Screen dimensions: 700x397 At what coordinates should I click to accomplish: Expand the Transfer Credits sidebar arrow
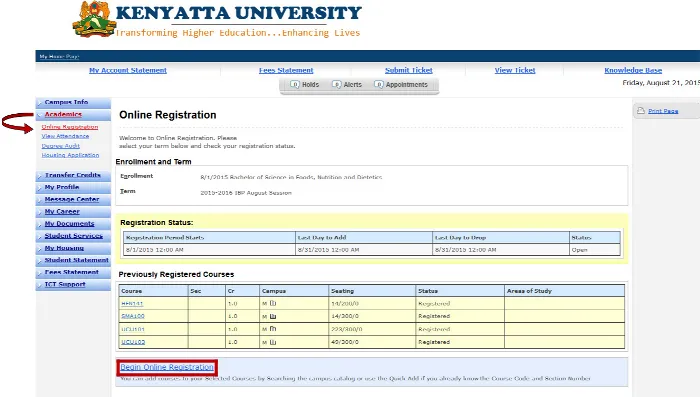click(x=40, y=176)
